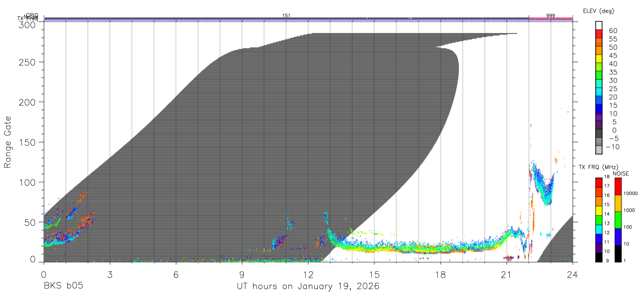Viewport: 644px width, 297px height.
Task: Click the 'BKS b05' radar beam label
Action: [x=63, y=287]
